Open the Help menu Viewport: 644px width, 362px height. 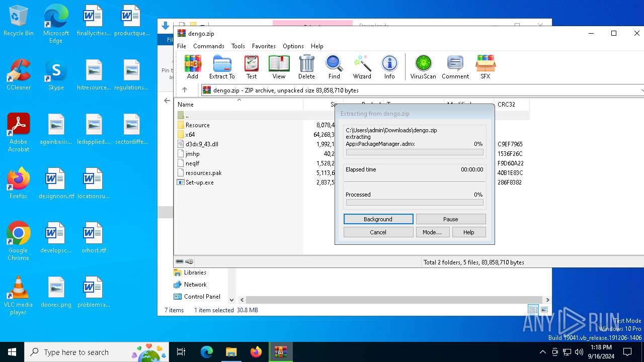pos(317,46)
